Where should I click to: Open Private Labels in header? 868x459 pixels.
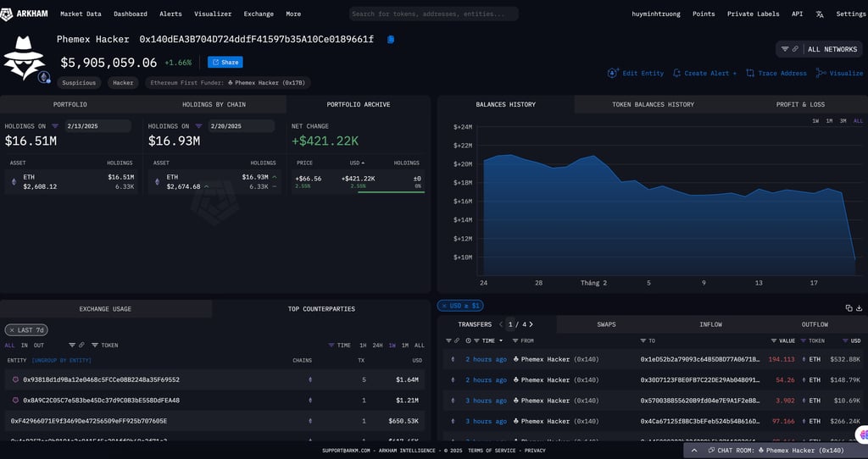point(753,14)
